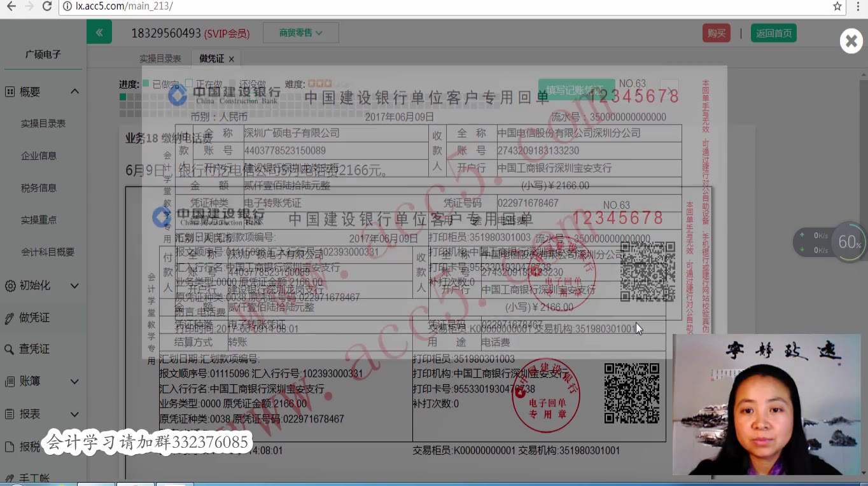Click the 返回首页 button

[x=773, y=32]
